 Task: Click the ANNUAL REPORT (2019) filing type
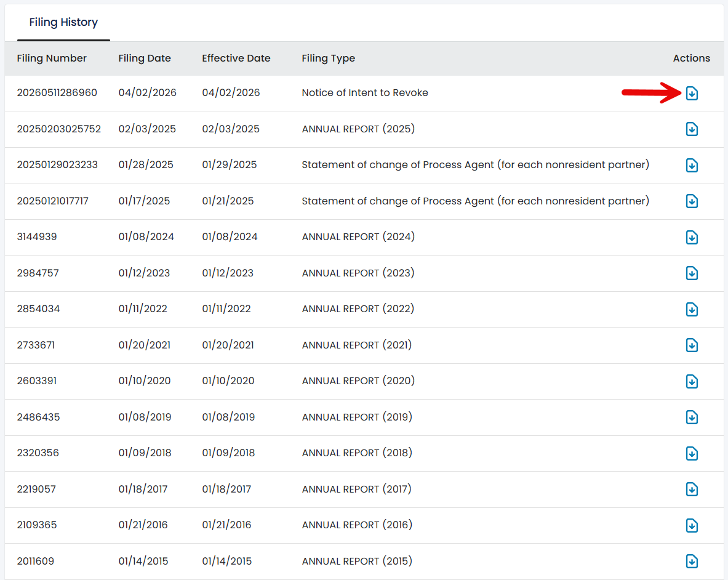357,417
